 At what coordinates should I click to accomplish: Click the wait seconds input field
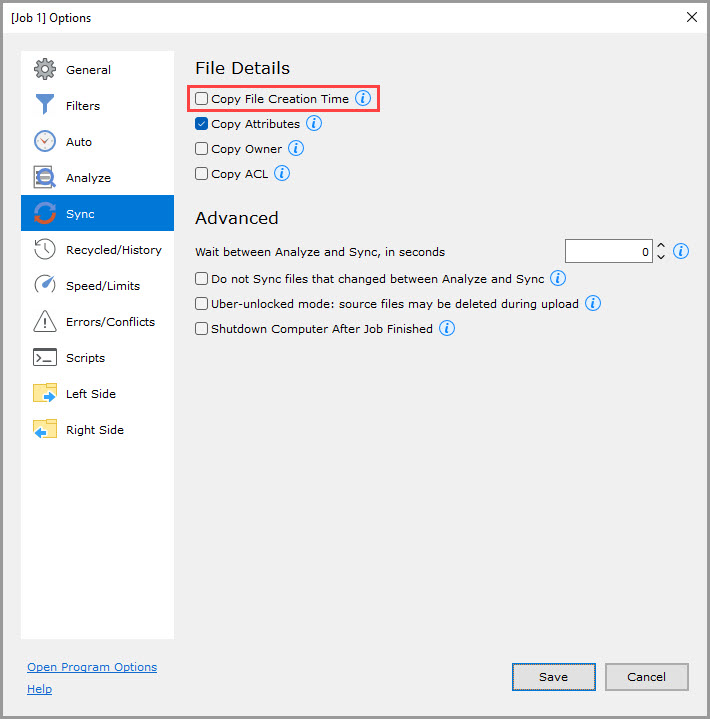[608, 252]
